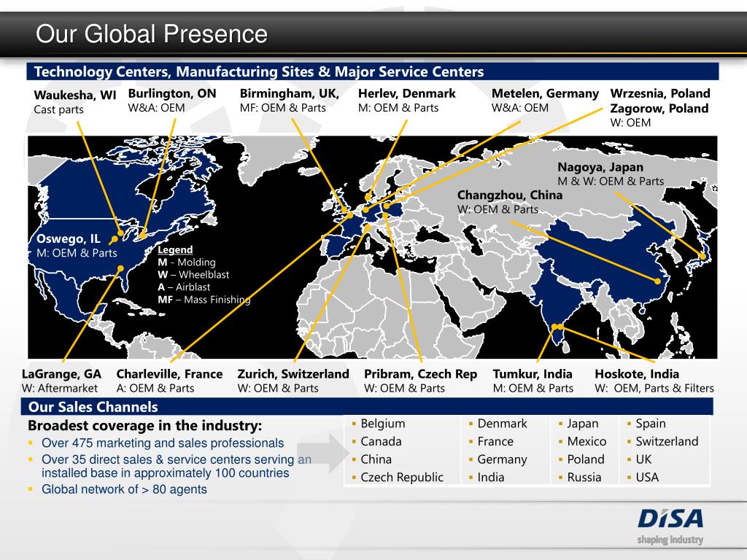Click "M: OEM & Parts" under Oswego, IL
747x560 pixels.
(77, 253)
